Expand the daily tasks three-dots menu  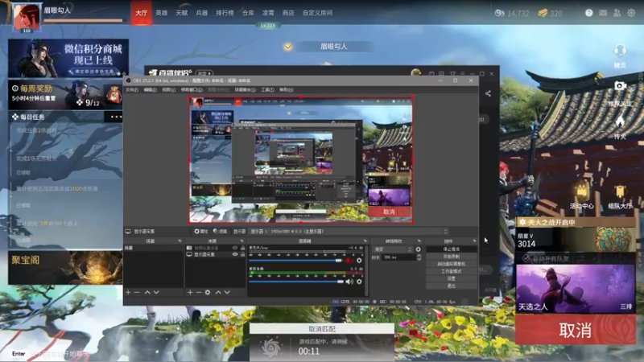[116, 117]
